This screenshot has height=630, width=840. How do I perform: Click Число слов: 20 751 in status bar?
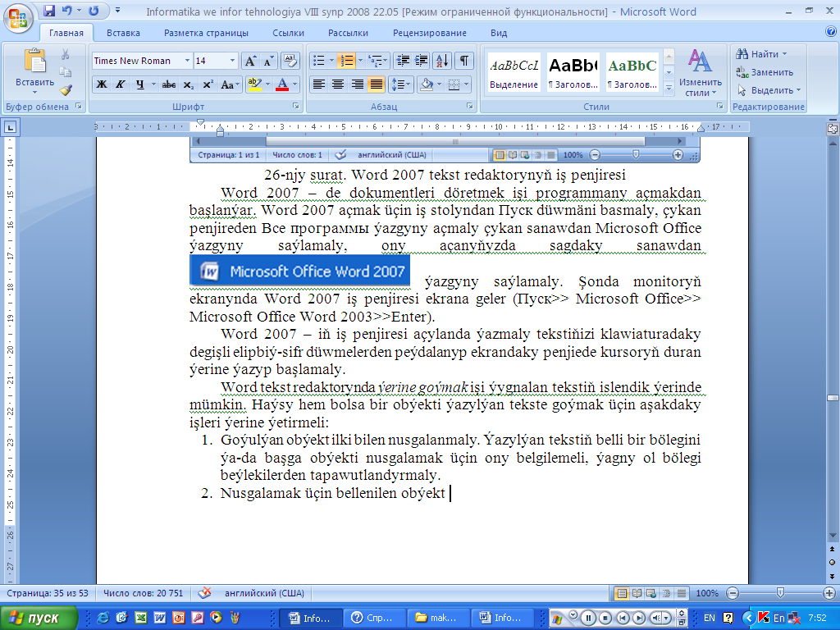tap(143, 593)
